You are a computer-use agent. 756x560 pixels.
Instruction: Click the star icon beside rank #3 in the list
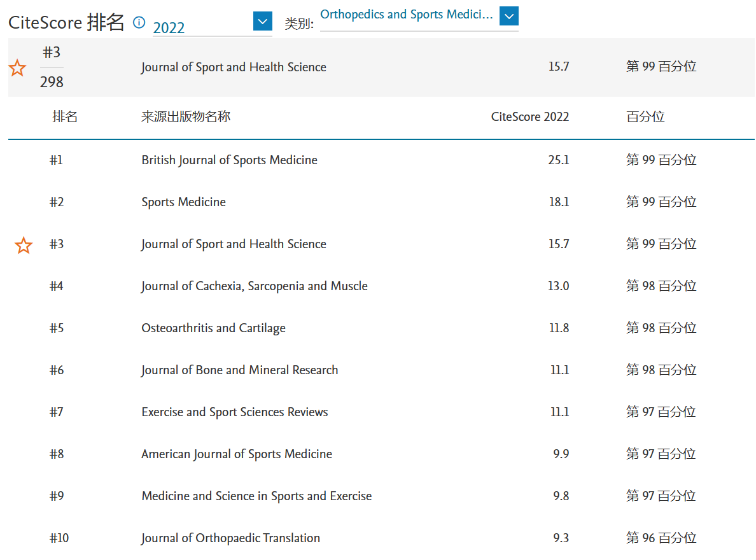24,245
